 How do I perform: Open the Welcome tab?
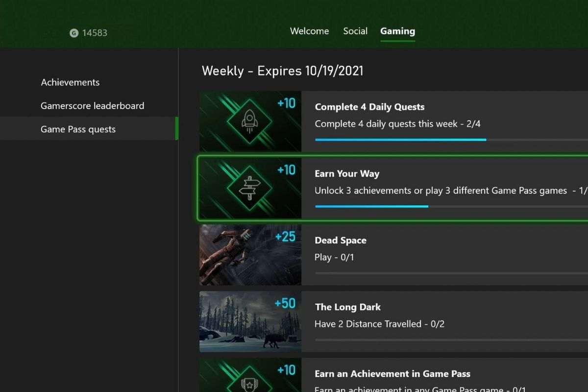pos(309,31)
